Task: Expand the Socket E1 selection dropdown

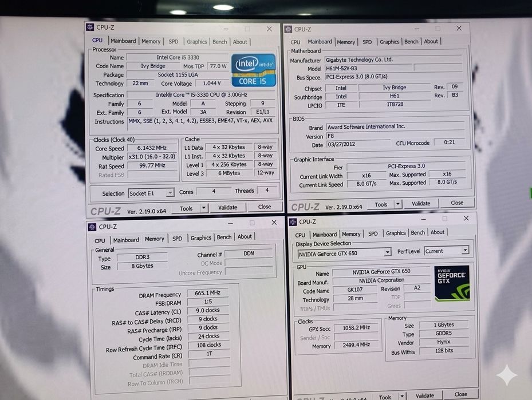Action: point(170,193)
